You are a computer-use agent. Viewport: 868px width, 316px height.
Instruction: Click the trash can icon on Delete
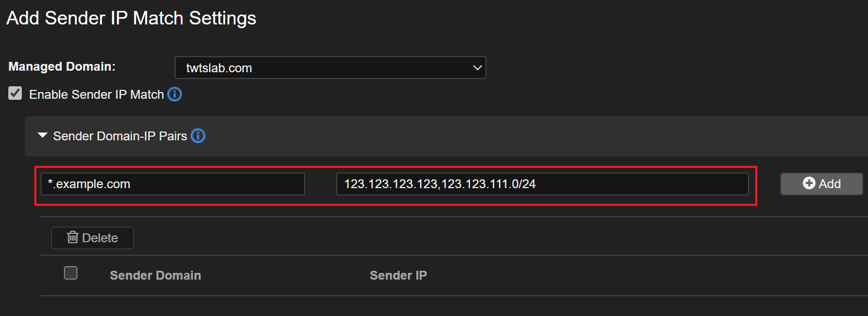point(73,238)
